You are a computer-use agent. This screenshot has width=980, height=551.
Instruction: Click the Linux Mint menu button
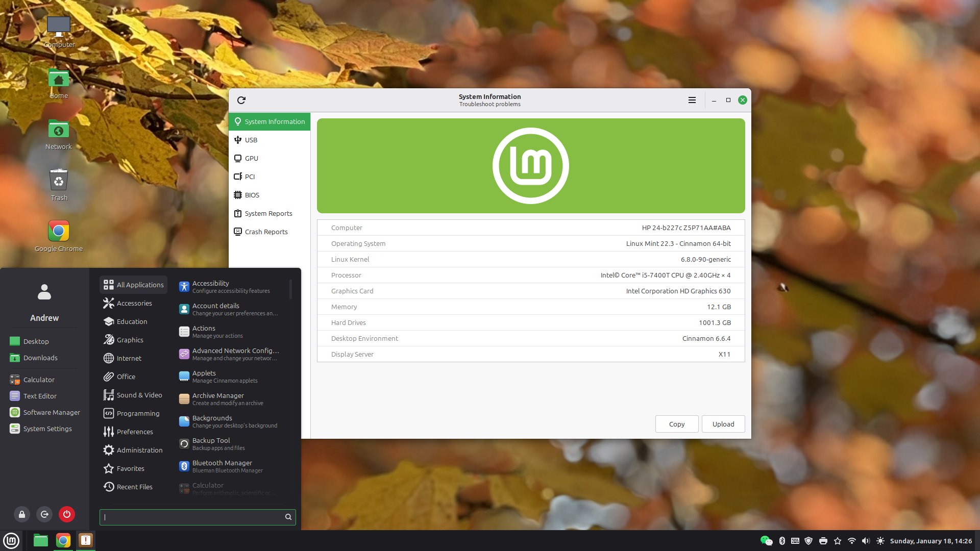(11, 540)
